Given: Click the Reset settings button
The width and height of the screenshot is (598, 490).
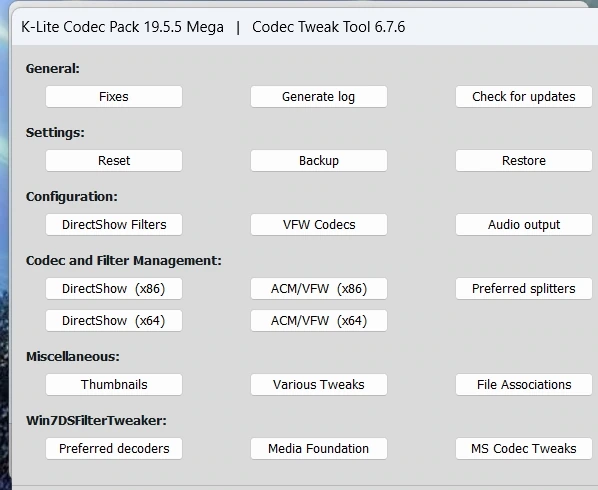Looking at the screenshot, I should pos(114,161).
